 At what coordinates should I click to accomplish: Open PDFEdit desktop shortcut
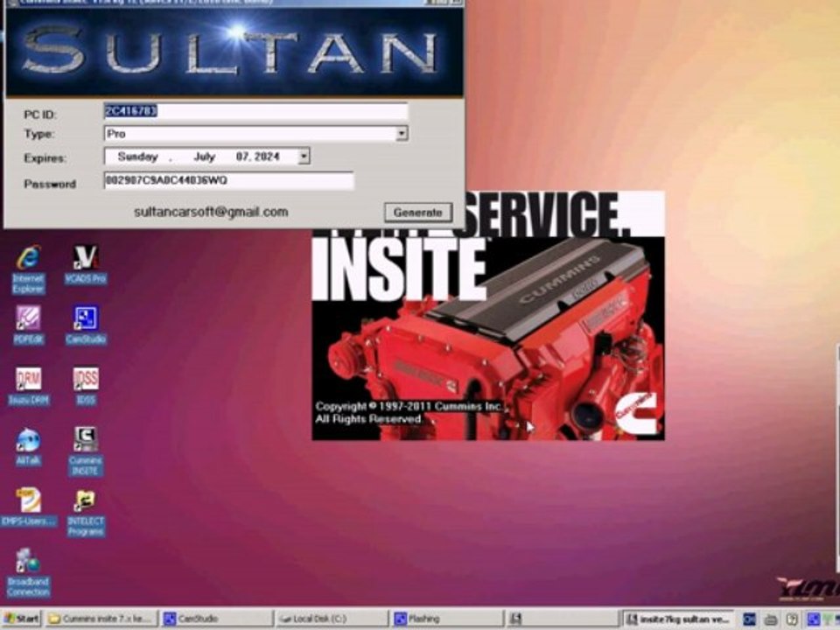(x=28, y=325)
